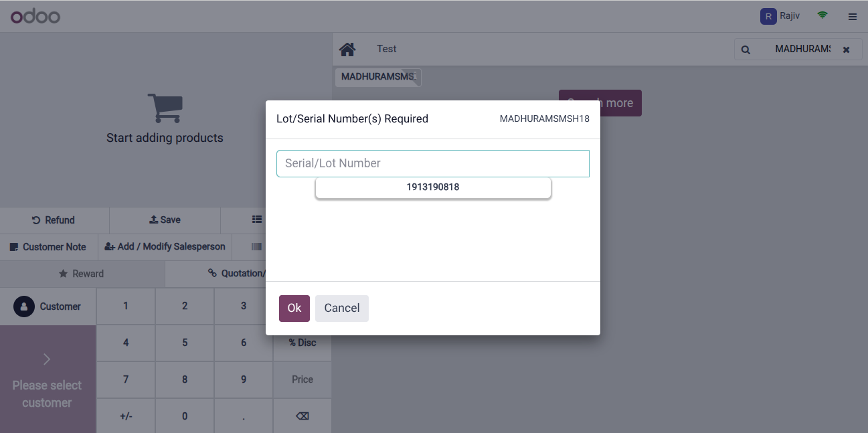
Task: Click the green Wi-Fi status icon
Action: pyautogui.click(x=822, y=15)
